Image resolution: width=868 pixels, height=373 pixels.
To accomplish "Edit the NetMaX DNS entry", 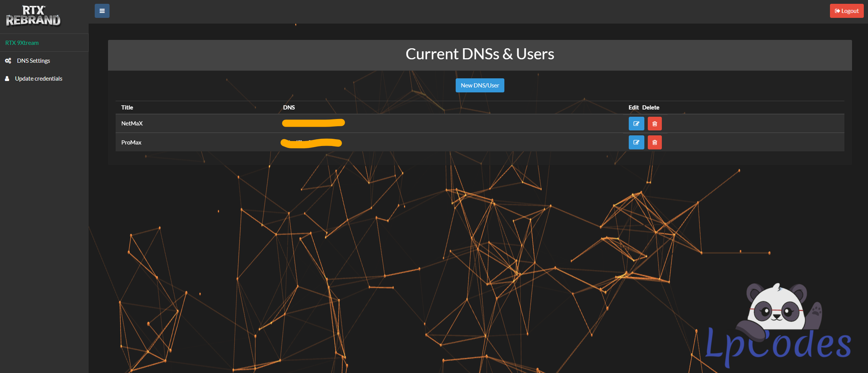I will tap(636, 124).
